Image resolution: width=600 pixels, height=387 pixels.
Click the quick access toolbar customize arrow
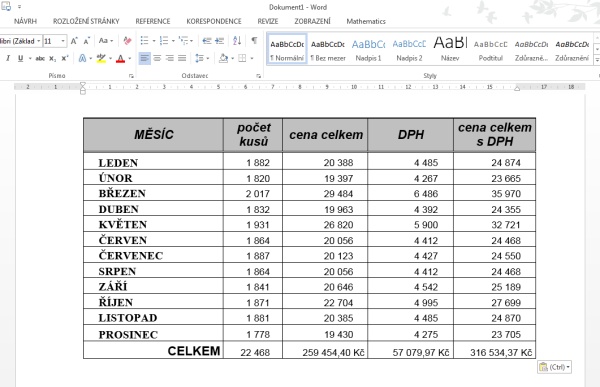pyautogui.click(x=20, y=7)
